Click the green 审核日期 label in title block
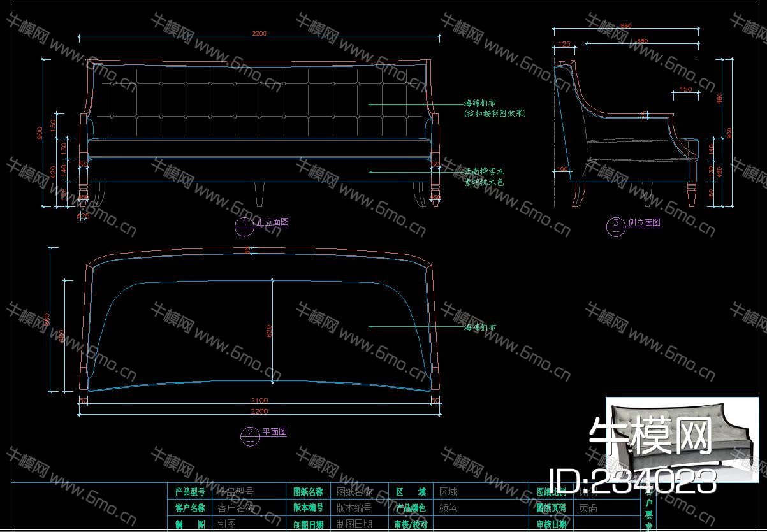The width and height of the screenshot is (767, 532). point(552,524)
